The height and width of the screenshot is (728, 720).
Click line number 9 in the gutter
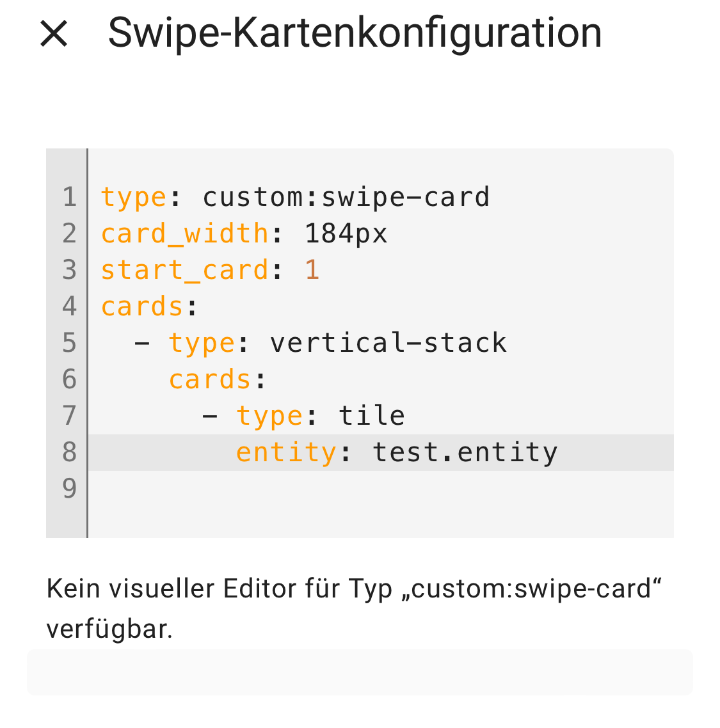pos(68,488)
